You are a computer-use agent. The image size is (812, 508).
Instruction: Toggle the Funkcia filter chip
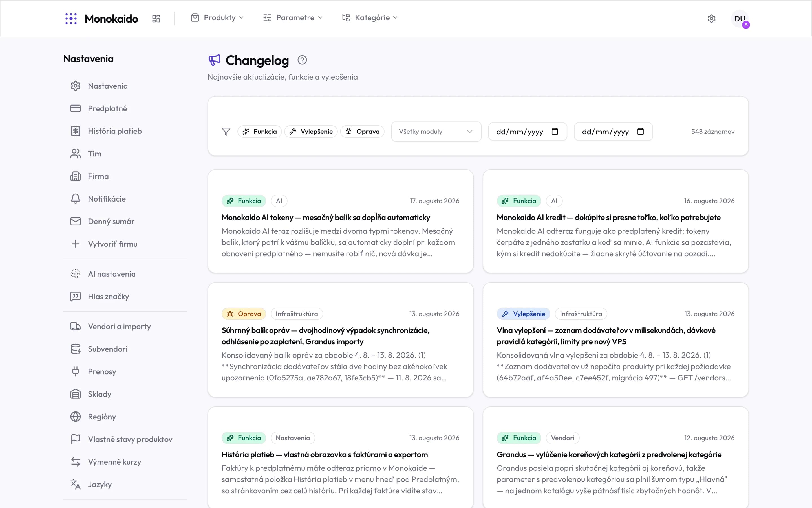click(259, 132)
